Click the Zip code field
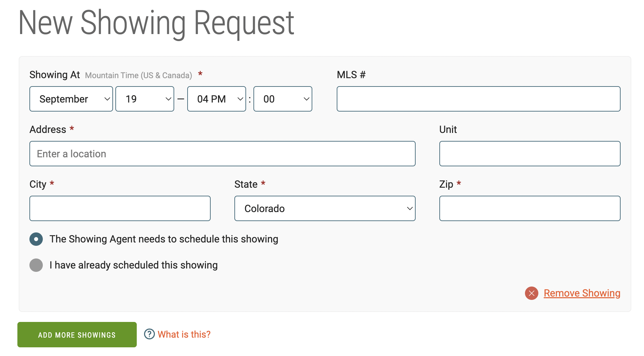Viewport: 644px width, 356px height. tap(530, 208)
